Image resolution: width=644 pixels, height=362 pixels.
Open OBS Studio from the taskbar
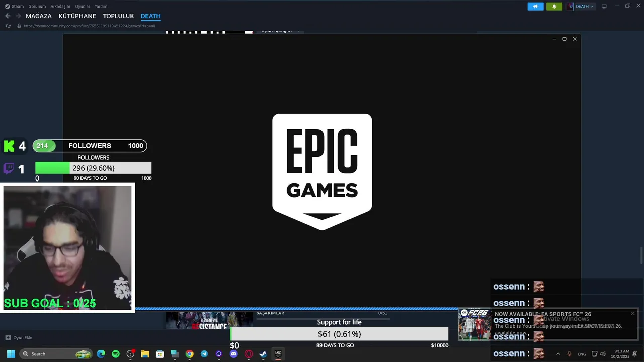[131, 354]
